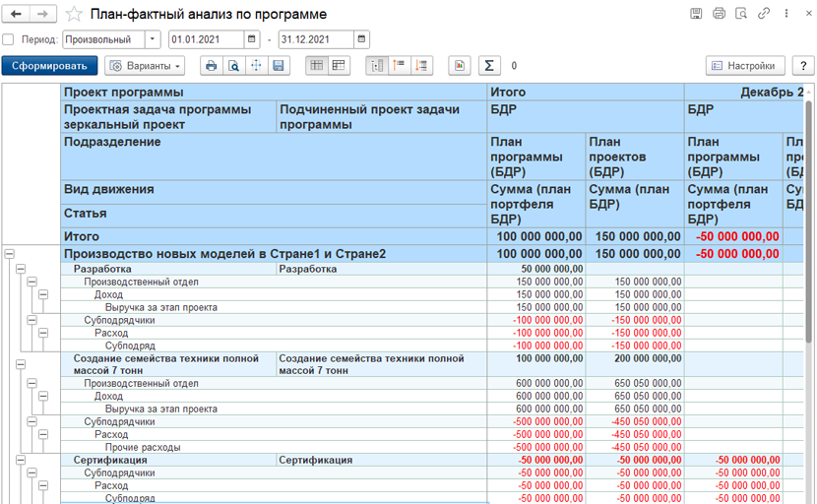This screenshot has height=504, width=817.
Task: Click the Сформировать button
Action: pyautogui.click(x=49, y=66)
